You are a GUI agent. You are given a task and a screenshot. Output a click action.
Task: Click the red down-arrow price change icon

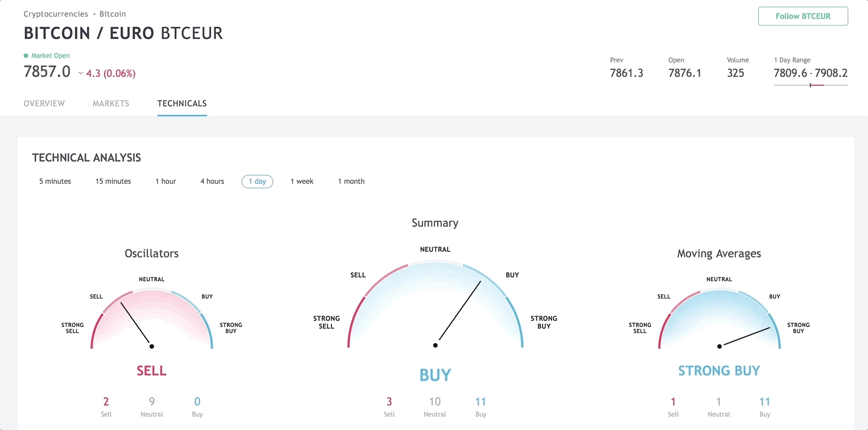click(81, 74)
